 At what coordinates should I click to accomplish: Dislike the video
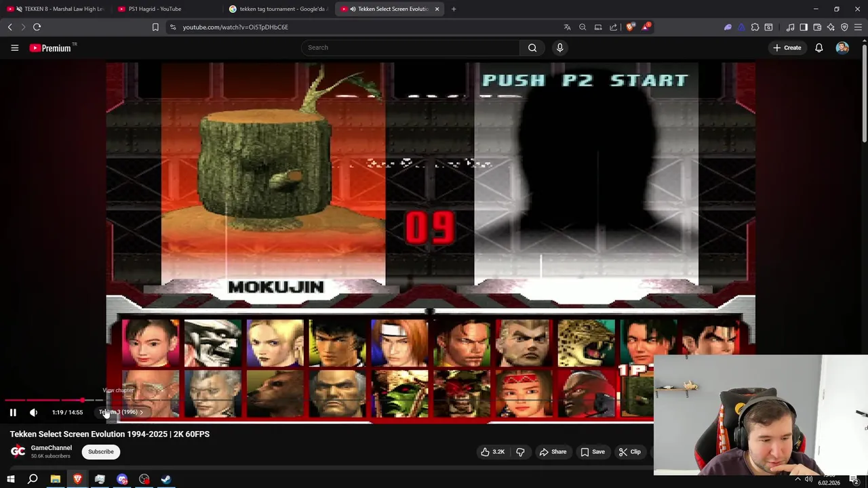point(520,451)
